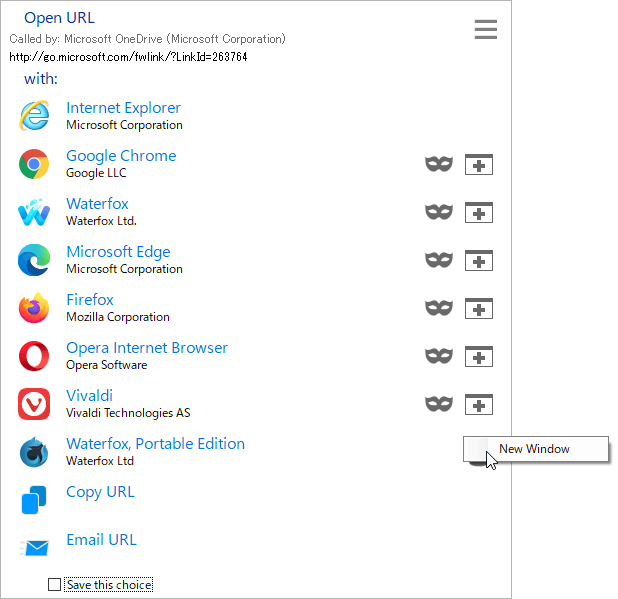
Task: Open Waterfox Ltd. in a new window
Action: click(x=479, y=212)
